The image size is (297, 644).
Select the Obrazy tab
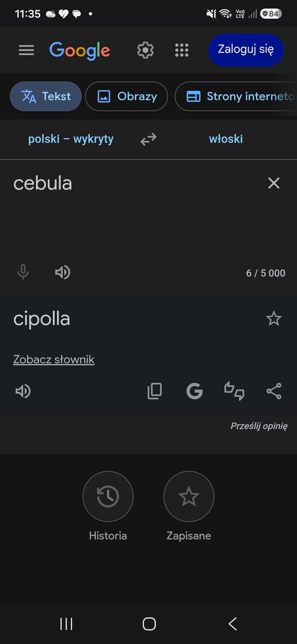(127, 97)
